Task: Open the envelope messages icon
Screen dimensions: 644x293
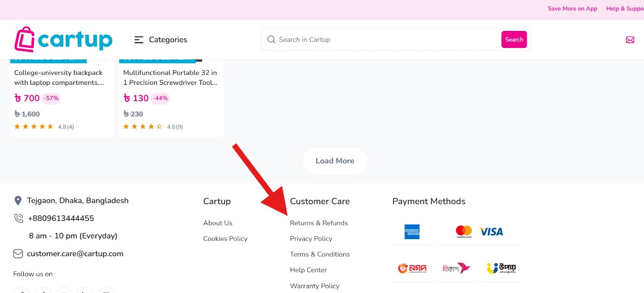Action: click(630, 40)
